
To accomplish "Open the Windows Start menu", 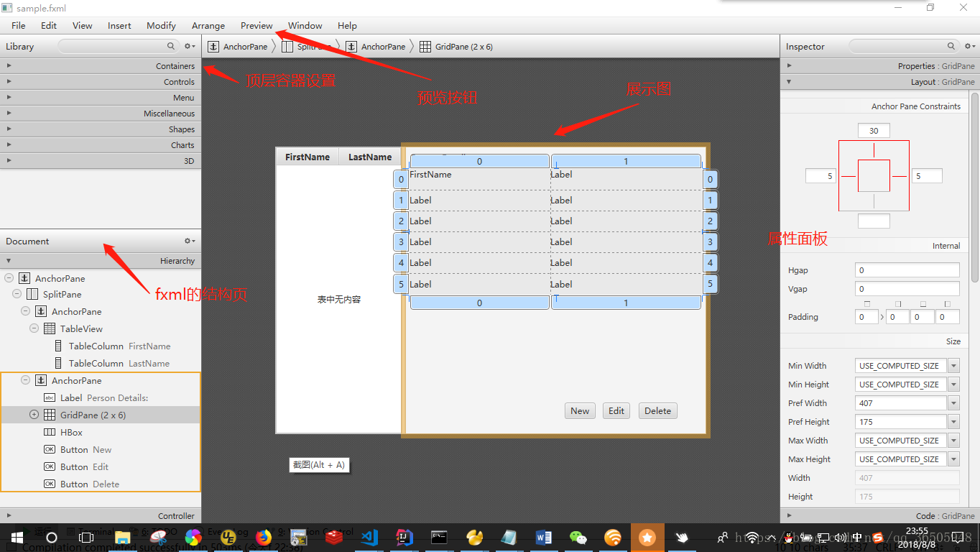I will (17, 537).
